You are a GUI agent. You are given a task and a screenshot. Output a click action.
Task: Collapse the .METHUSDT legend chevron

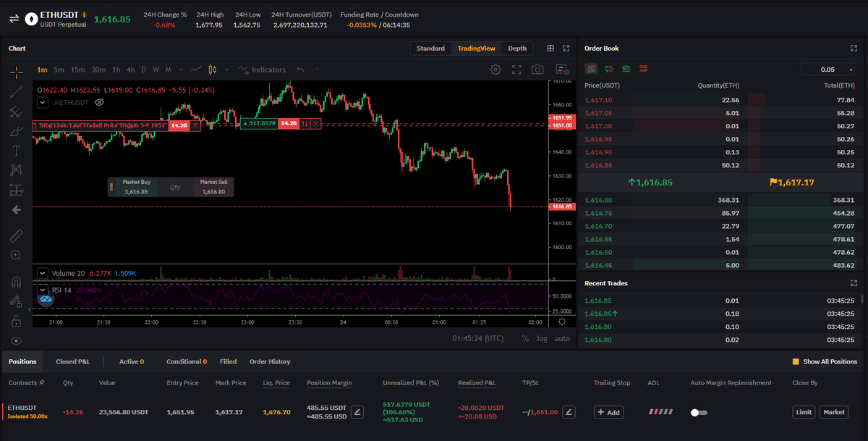pyautogui.click(x=43, y=103)
